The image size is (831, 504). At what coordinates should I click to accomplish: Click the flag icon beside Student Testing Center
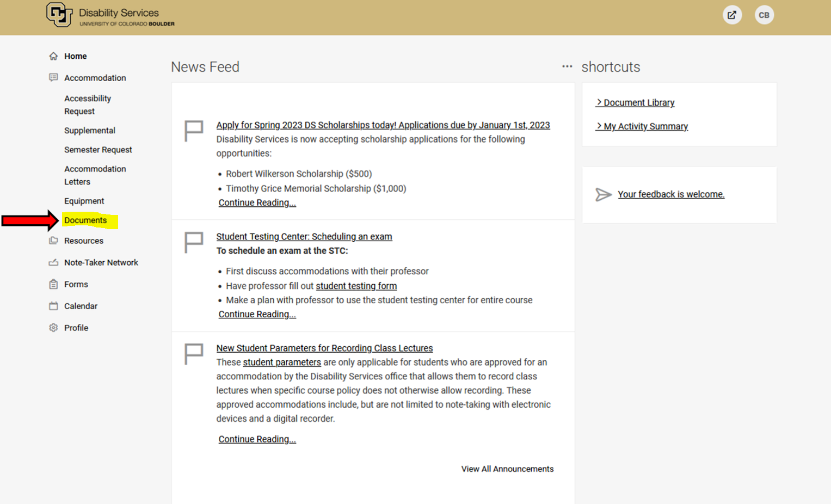194,242
